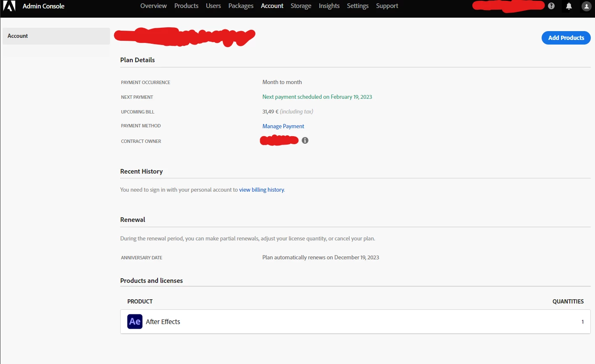Viewport: 595px width, 364px height.
Task: Click the Adobe logo icon
Action: coord(9,6)
